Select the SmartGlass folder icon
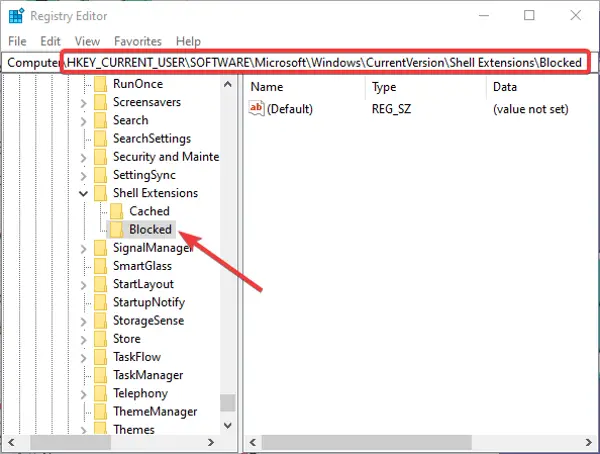This screenshot has height=454, width=600. coord(101,266)
